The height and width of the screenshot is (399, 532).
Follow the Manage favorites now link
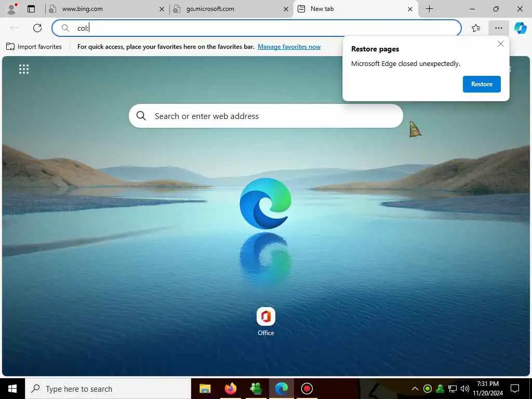click(x=289, y=46)
